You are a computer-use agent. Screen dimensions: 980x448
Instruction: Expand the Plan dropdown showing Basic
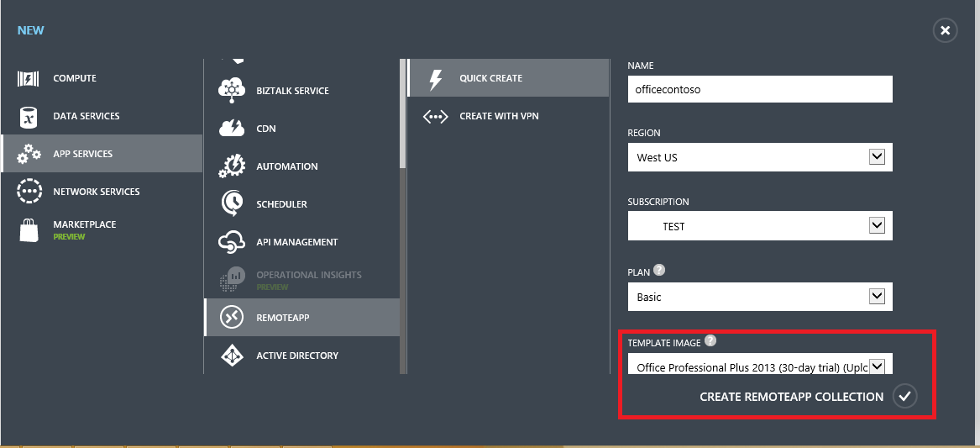760,297
